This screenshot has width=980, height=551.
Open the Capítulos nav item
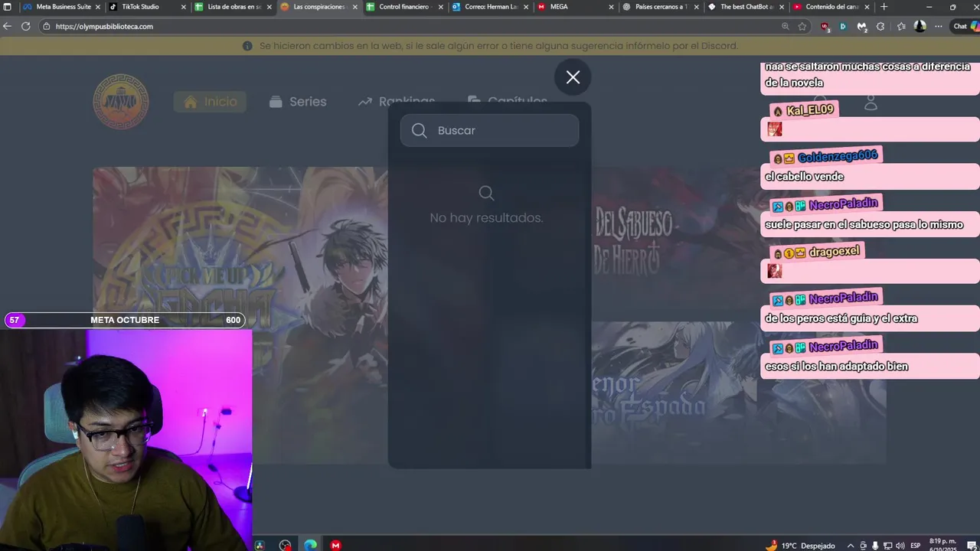point(508,102)
